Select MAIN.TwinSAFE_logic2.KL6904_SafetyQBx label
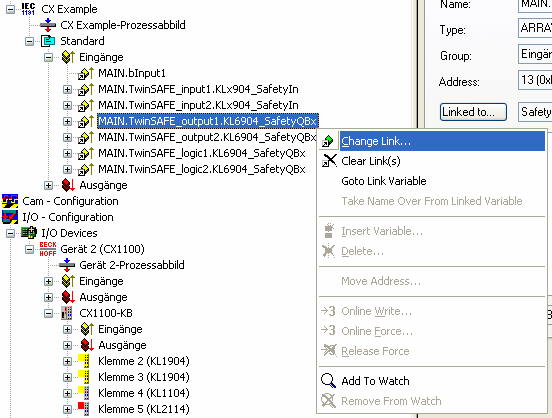552x418 pixels. point(202,169)
